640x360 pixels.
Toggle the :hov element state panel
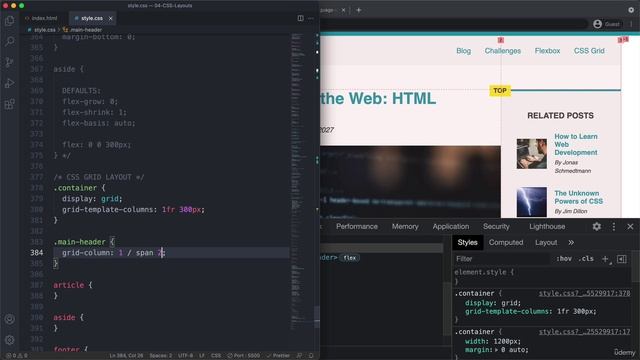pos(564,259)
